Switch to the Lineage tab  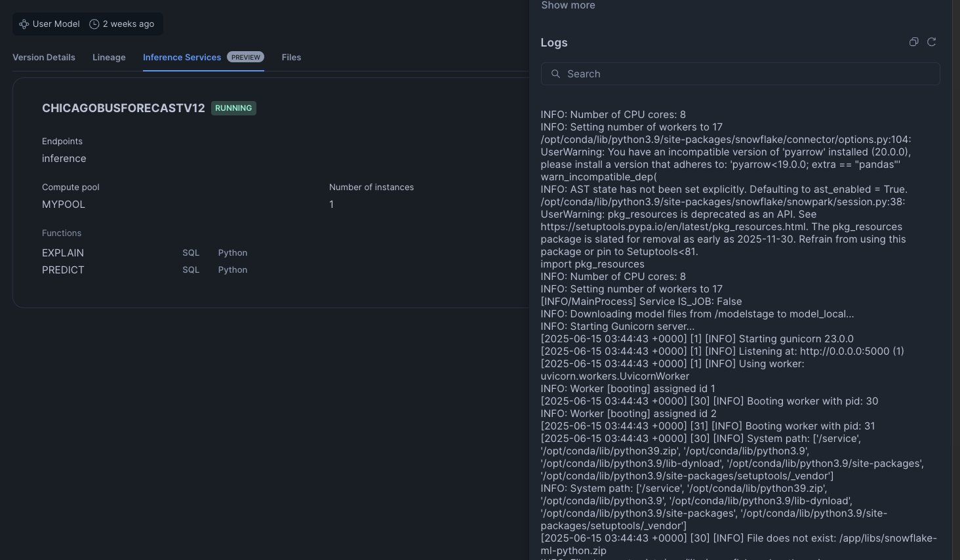(x=109, y=58)
